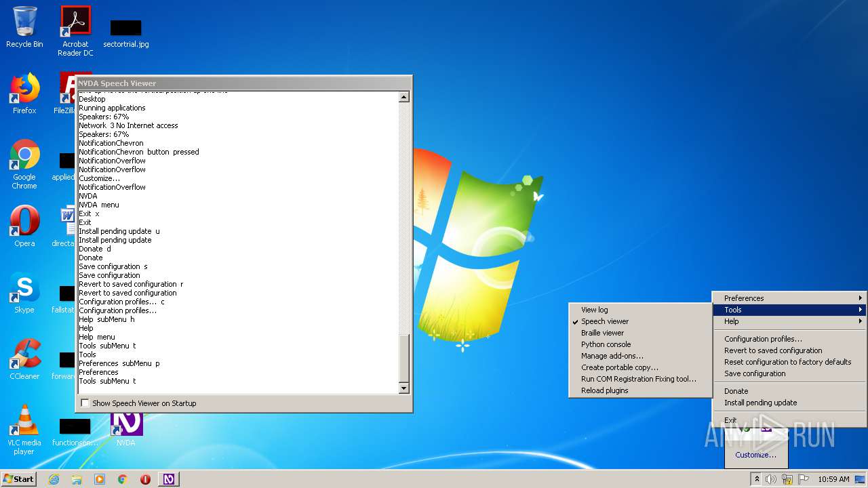Click the Show desktop button
Screen dimensions: 868x488
[x=861, y=479]
